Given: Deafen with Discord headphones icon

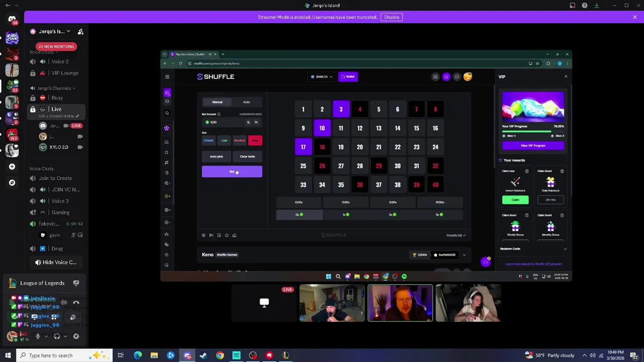Looking at the screenshot, I should (57, 336).
